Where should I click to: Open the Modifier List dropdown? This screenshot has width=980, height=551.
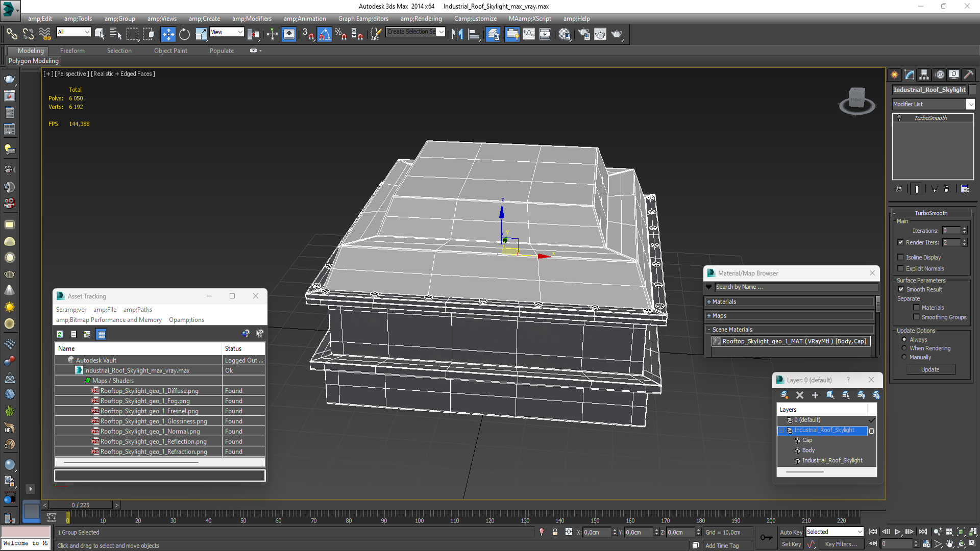970,104
